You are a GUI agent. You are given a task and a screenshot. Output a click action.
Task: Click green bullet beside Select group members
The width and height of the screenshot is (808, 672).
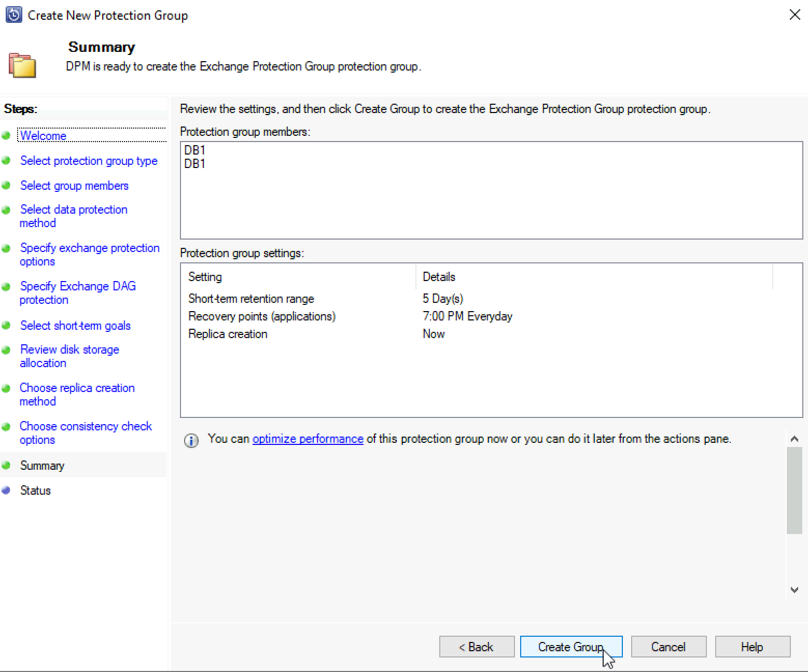coord(6,185)
